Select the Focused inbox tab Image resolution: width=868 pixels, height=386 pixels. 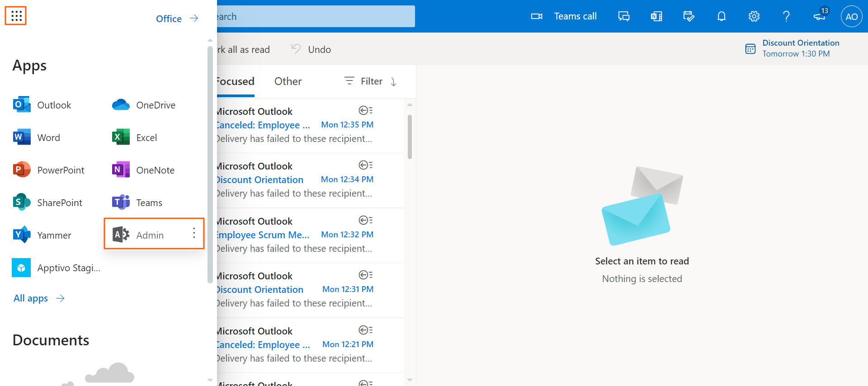[x=235, y=81]
